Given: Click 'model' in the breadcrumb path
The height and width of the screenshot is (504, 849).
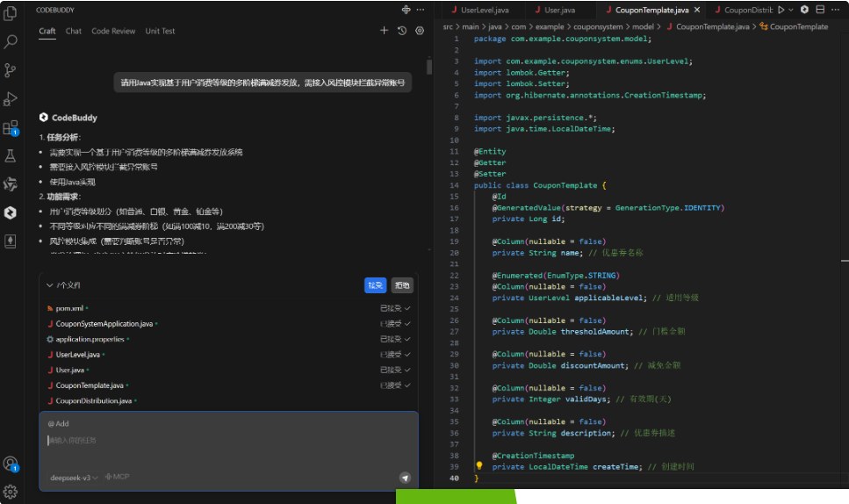Looking at the screenshot, I should [643, 26].
